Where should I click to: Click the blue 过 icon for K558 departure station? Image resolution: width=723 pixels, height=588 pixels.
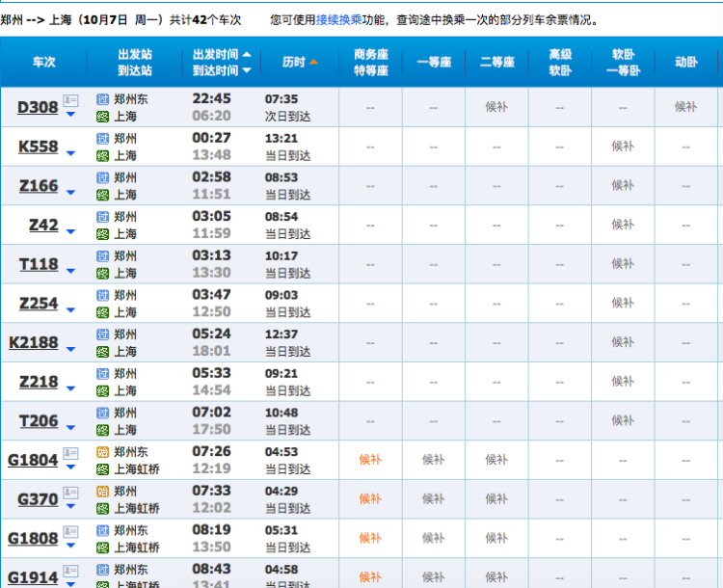pyautogui.click(x=103, y=139)
